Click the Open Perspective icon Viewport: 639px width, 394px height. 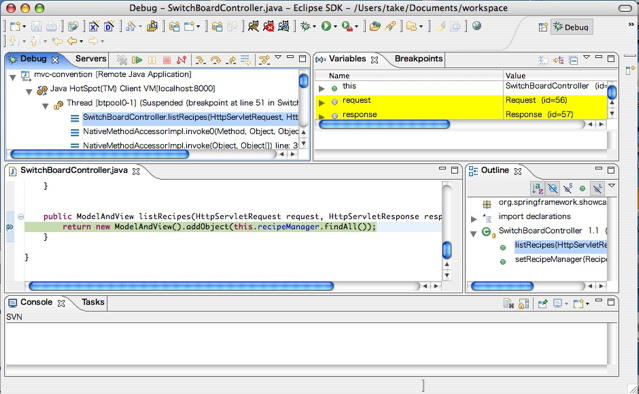point(543,27)
